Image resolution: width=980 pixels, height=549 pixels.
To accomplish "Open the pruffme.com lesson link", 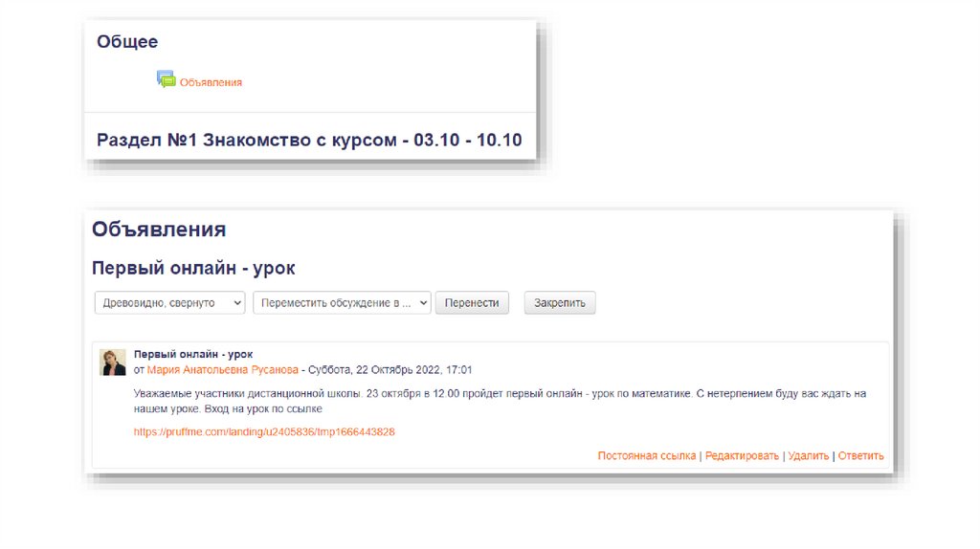I will [x=264, y=431].
